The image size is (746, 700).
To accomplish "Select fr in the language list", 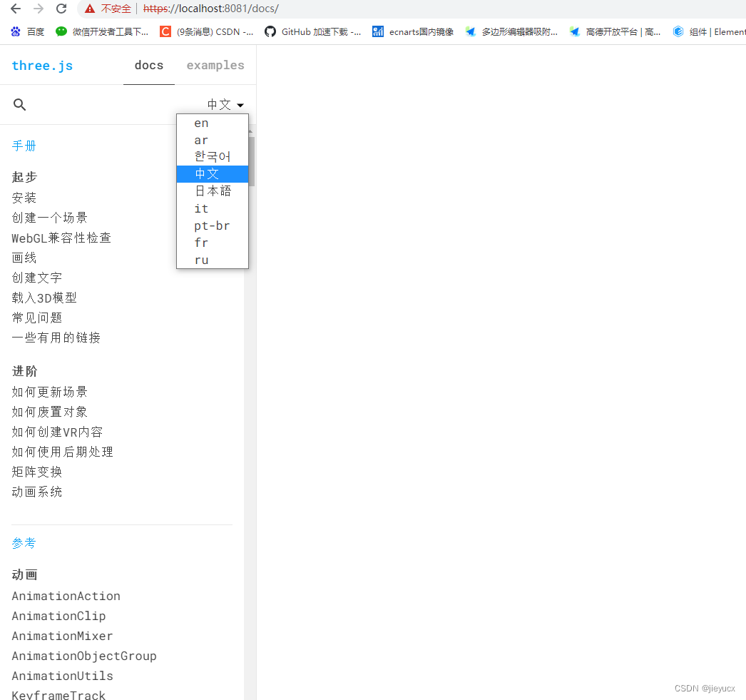I will click(x=213, y=243).
